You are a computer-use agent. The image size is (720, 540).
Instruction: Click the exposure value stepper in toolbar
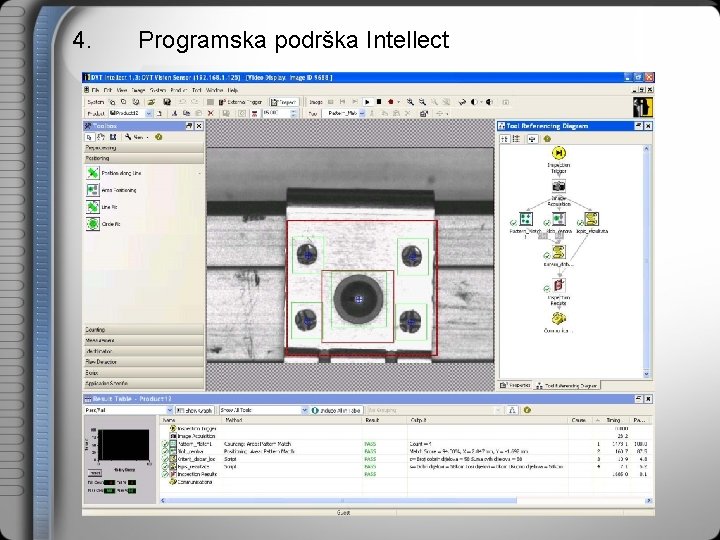pyautogui.click(x=294, y=113)
